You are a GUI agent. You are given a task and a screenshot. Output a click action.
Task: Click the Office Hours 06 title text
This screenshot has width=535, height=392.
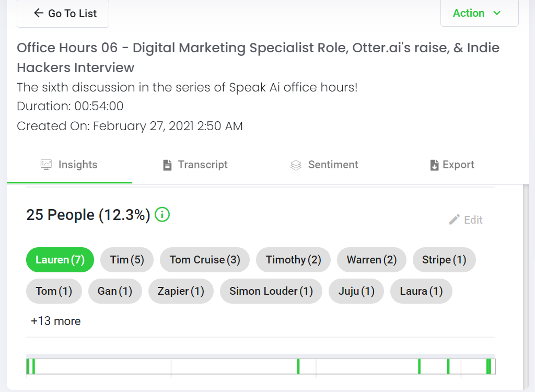pyautogui.click(x=258, y=57)
